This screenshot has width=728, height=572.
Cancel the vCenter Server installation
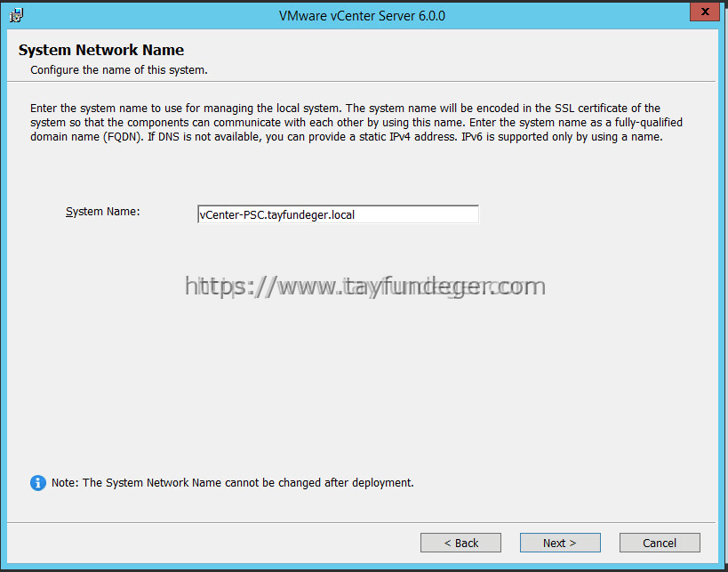pyautogui.click(x=660, y=543)
